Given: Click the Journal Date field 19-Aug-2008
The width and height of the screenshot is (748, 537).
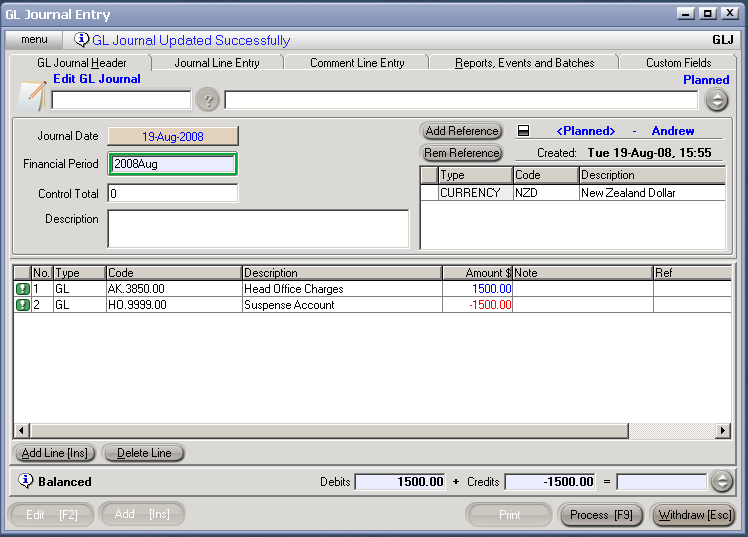Looking at the screenshot, I should pos(173,136).
